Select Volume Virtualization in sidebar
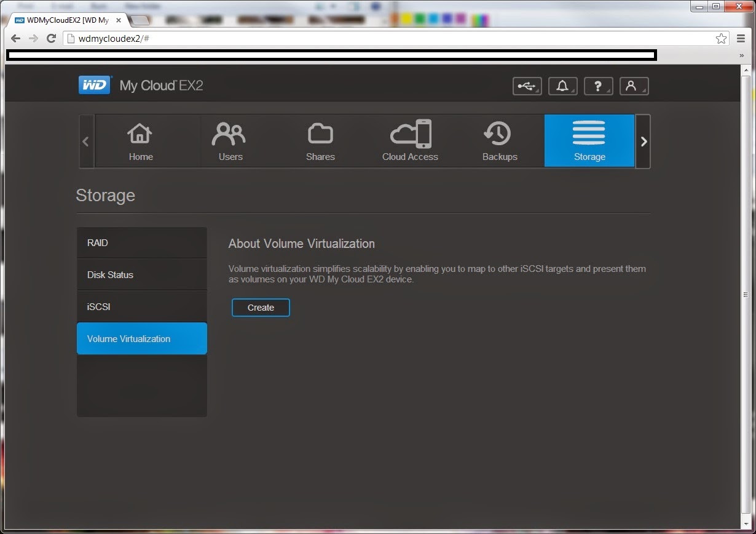756x534 pixels. [x=142, y=339]
